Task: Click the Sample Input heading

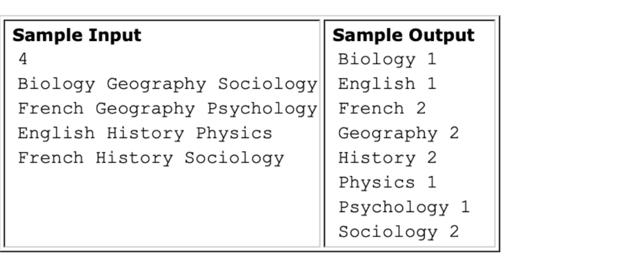Action: (77, 35)
